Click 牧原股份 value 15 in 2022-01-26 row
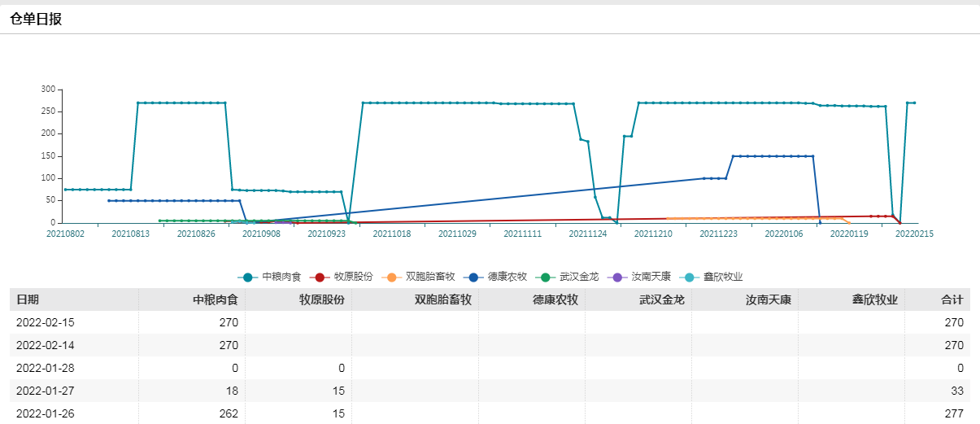 (x=338, y=413)
